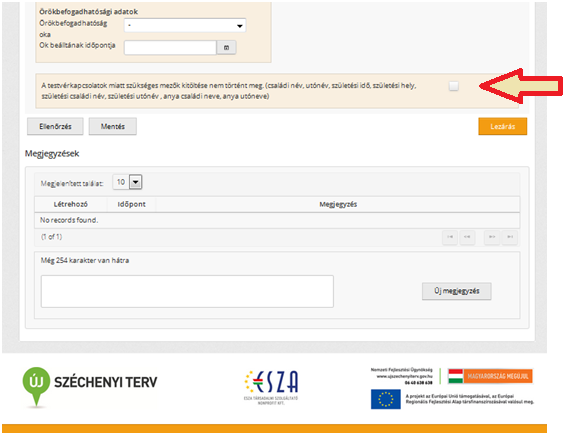Go to next page of Megjegyzések table
Screen dimensions: 573x433
pos(492,237)
